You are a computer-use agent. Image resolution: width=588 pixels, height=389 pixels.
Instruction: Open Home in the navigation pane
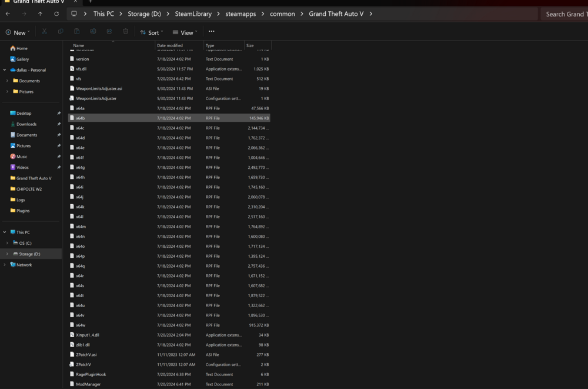coord(19,48)
